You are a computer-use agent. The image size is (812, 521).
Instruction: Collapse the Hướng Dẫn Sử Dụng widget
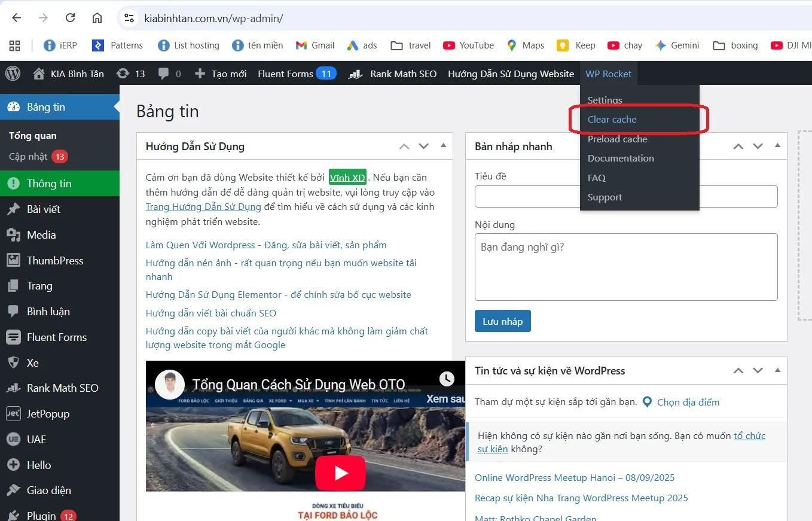tap(443, 146)
